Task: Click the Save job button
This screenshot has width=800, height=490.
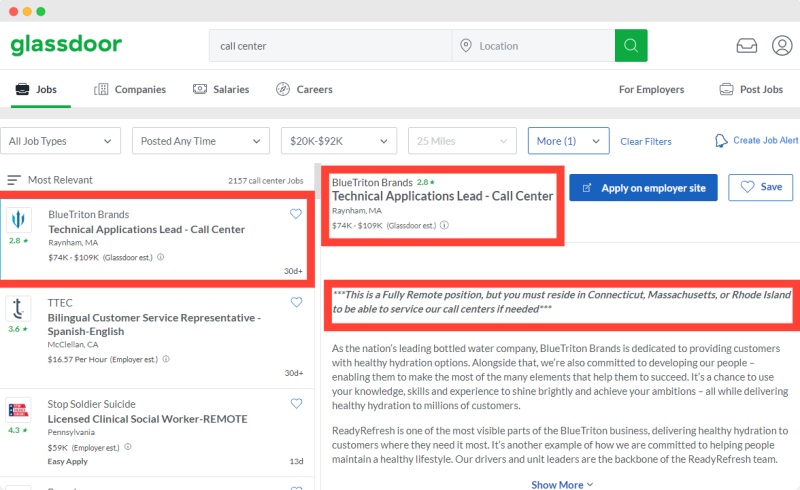Action: pyautogui.click(x=761, y=187)
